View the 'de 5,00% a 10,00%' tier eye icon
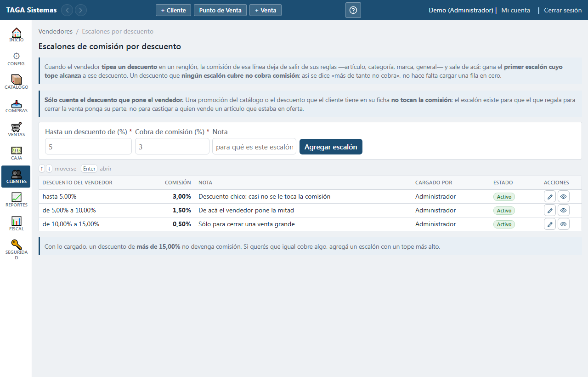The width and height of the screenshot is (588, 377). [564, 211]
